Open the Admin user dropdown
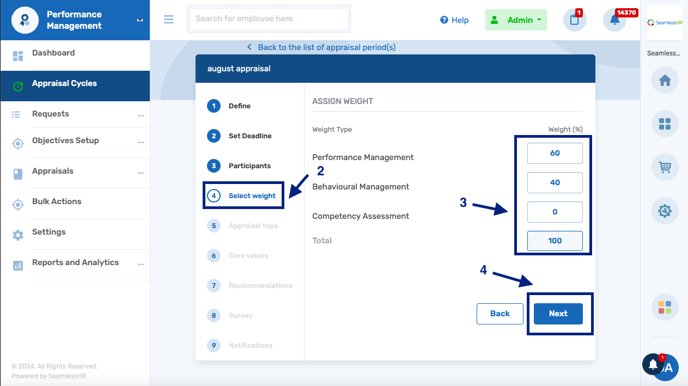 click(516, 20)
